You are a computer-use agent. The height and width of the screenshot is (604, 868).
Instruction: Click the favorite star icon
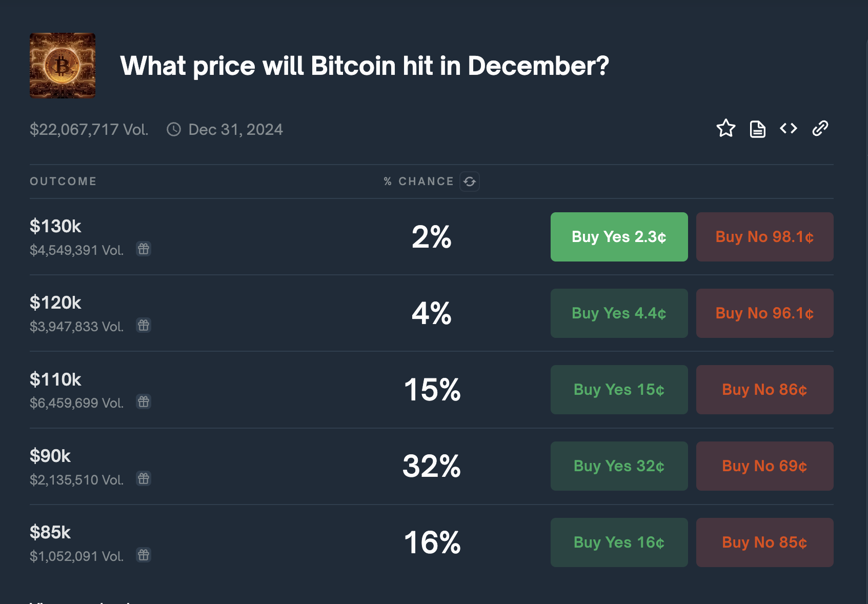[725, 128]
